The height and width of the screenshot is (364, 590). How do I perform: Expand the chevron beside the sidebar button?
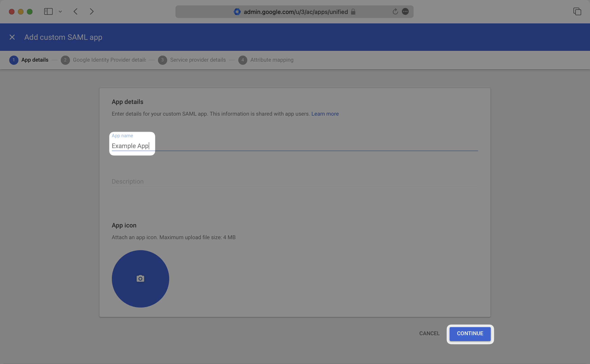point(61,11)
